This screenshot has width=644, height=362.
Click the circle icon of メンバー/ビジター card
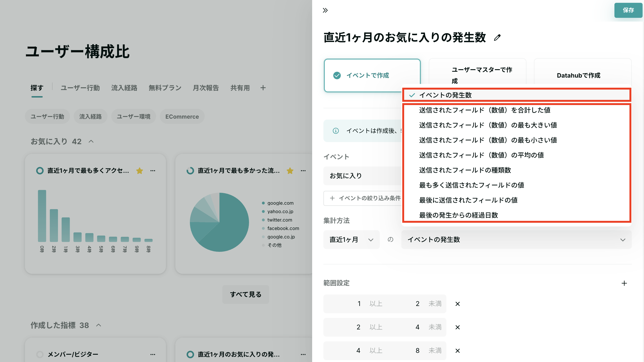40,354
